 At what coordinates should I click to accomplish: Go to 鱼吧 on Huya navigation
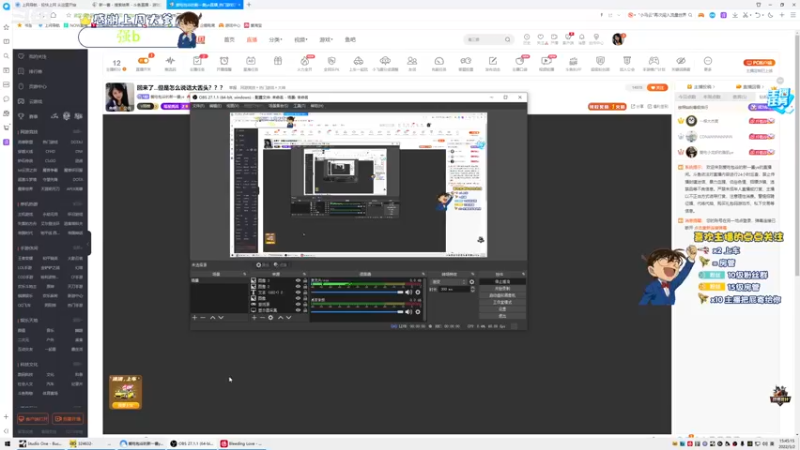[x=350, y=39]
